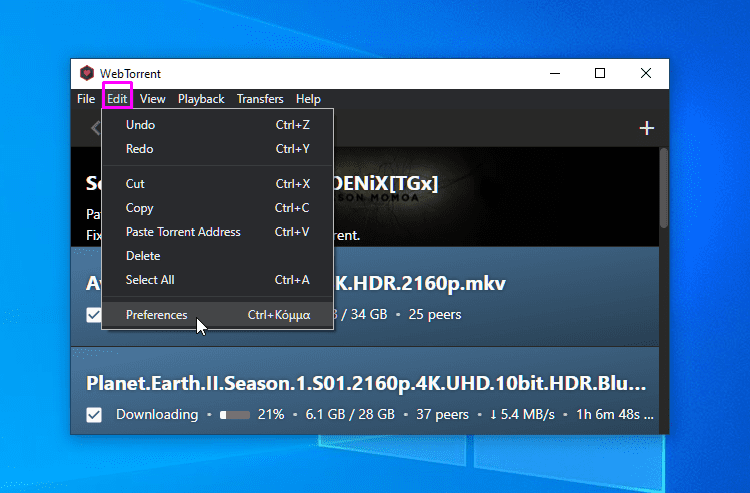Select the Planet.Earth.II.Season.1 torrent title
The width and height of the screenshot is (750, 493).
(366, 383)
